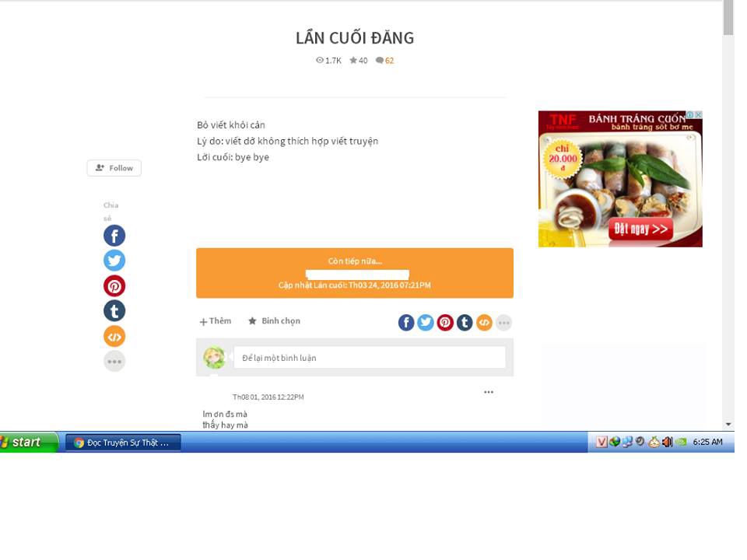This screenshot has height=560, width=747.
Task: Click Đặt ngay in the bánh tráng ad
Action: tap(641, 229)
